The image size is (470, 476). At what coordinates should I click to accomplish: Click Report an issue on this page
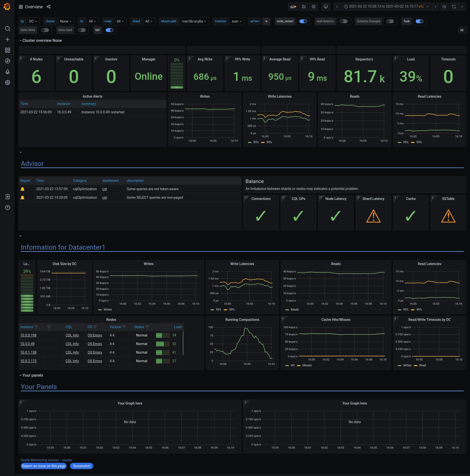(x=43, y=466)
